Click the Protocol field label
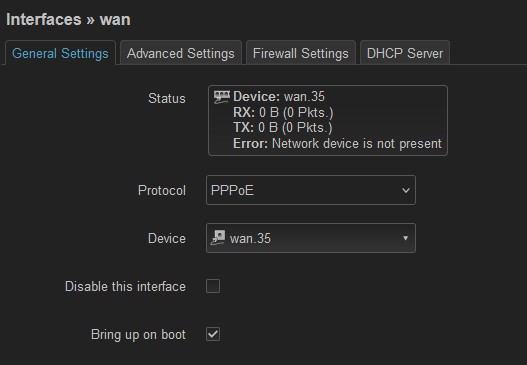This screenshot has width=527, height=365. click(162, 191)
